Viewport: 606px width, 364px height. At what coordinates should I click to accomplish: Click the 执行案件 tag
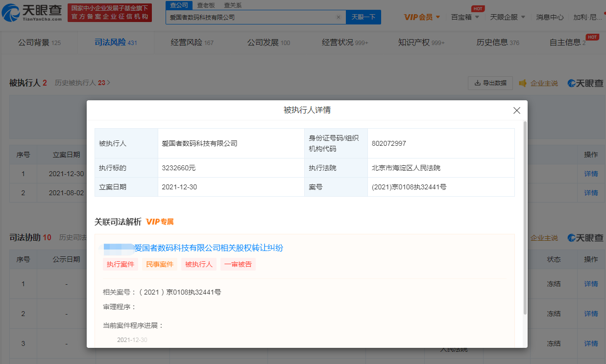[x=121, y=264]
